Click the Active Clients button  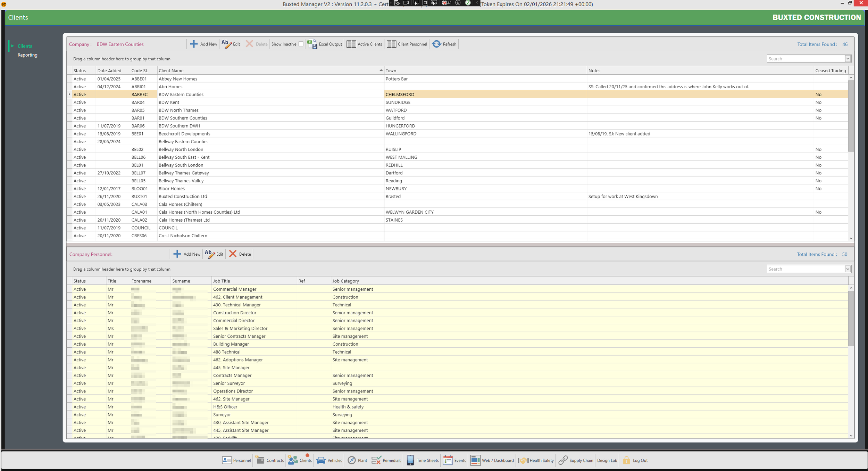pos(365,44)
